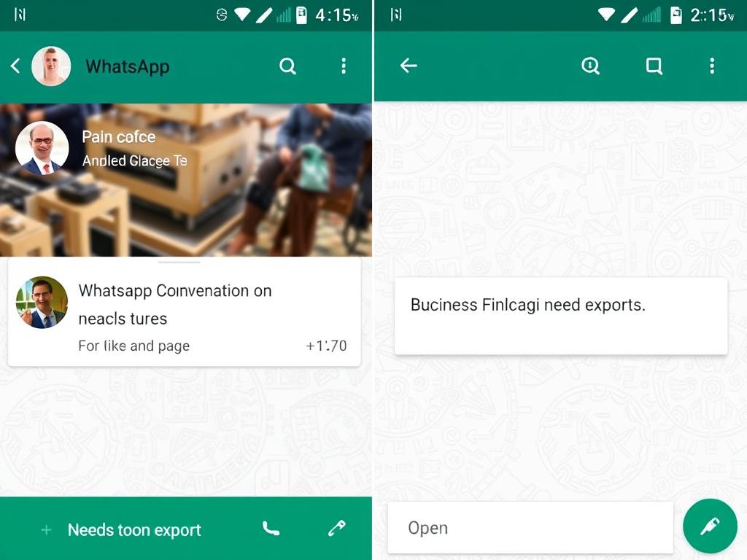Tap the battery icon in right status bar
747x560 pixels.
676,15
